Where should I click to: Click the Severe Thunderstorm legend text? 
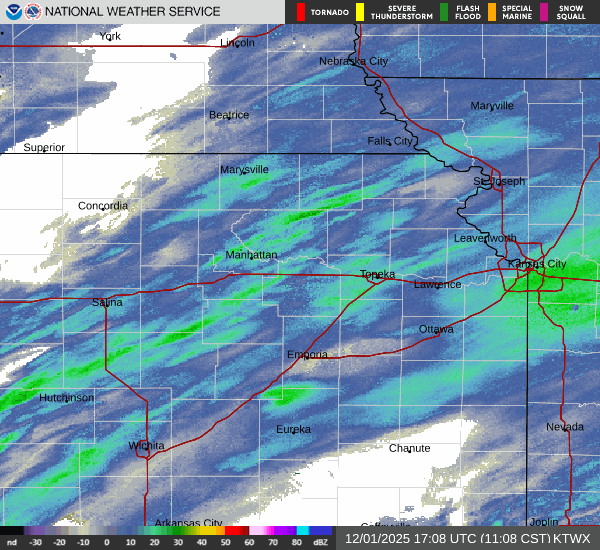point(395,12)
